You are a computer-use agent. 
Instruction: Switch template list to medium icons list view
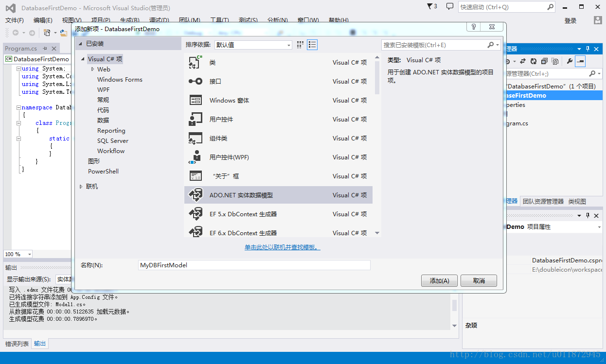(312, 45)
